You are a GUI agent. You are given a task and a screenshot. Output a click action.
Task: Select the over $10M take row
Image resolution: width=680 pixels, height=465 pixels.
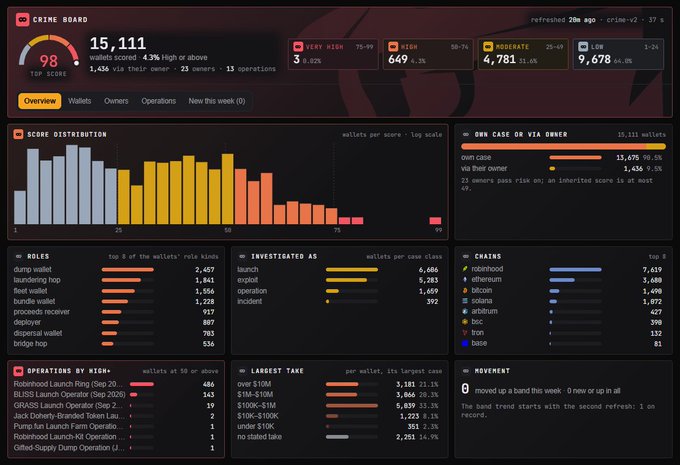click(338, 384)
